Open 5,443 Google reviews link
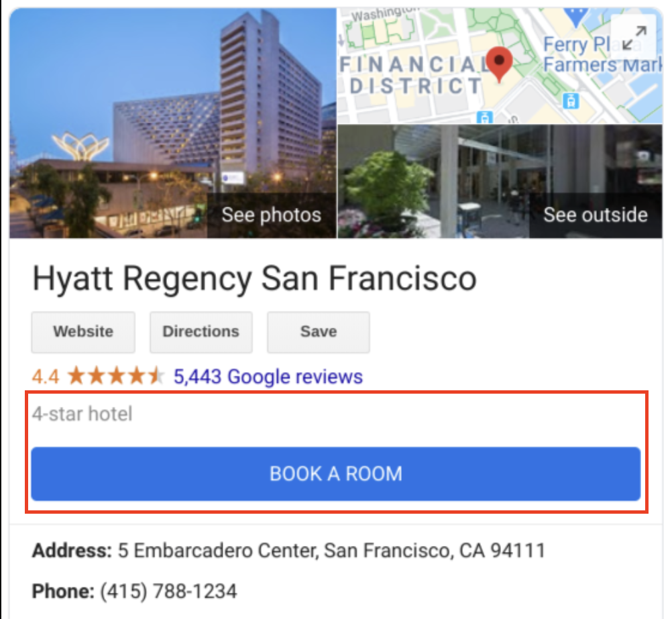Viewport: 672px width, 619px height. pos(268,377)
